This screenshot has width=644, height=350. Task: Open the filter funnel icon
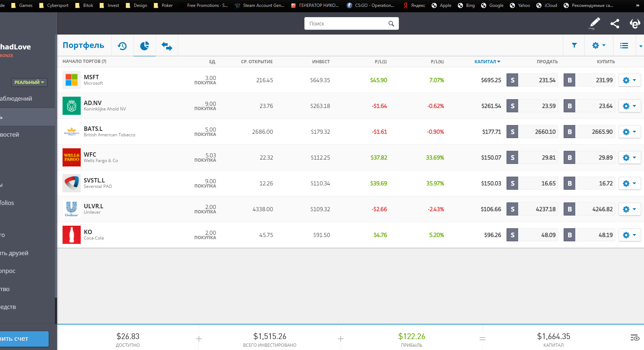574,45
